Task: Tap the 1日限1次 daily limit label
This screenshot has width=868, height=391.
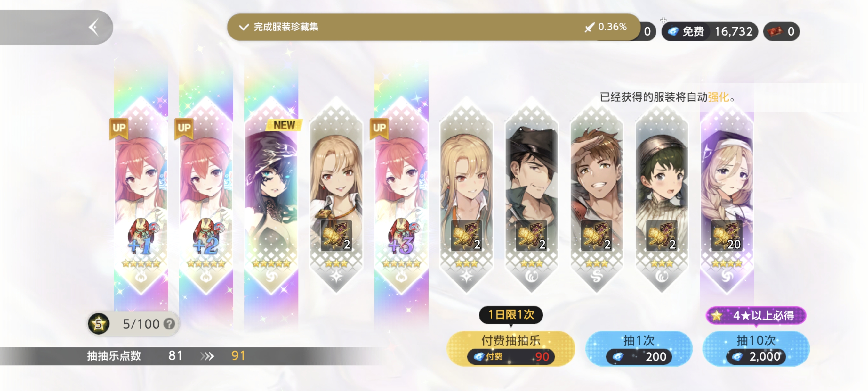Action: [511, 314]
